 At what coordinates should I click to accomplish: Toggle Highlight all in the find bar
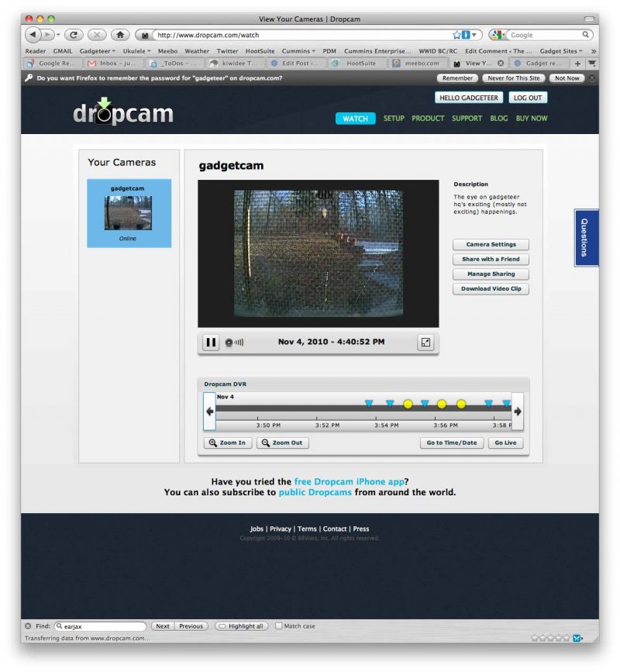point(240,625)
